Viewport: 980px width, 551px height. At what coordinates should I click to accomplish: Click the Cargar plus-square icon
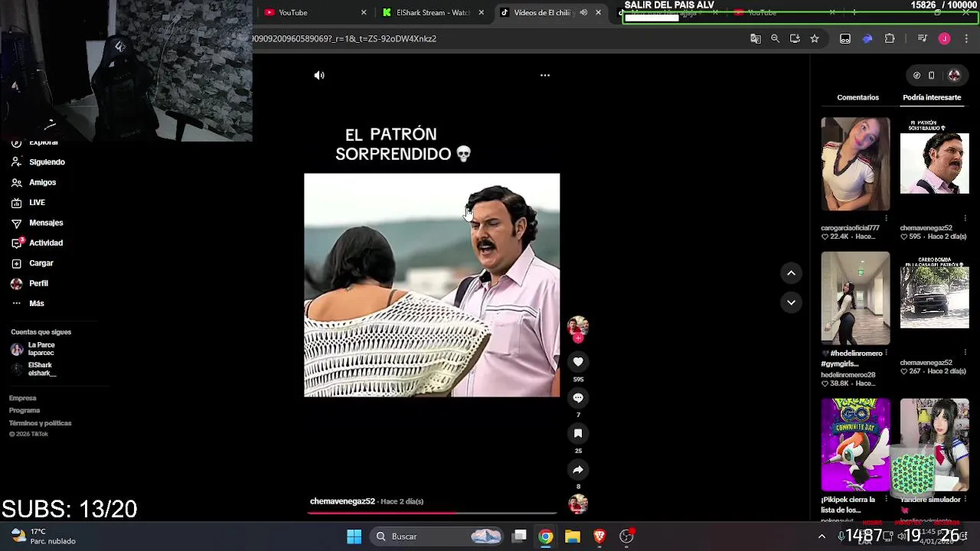pyautogui.click(x=16, y=263)
